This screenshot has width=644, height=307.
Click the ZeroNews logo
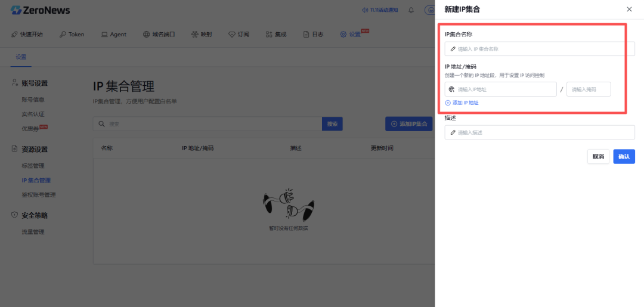pos(41,10)
